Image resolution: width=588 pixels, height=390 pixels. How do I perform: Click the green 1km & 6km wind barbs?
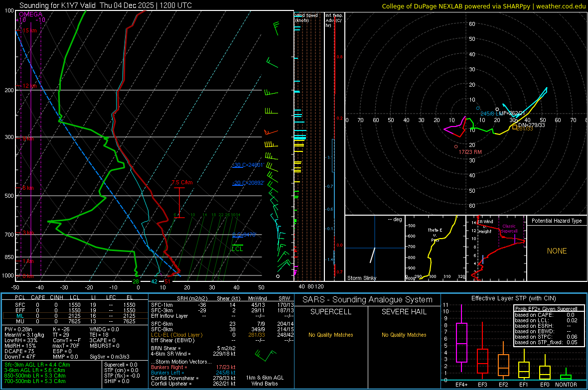[265, 355]
